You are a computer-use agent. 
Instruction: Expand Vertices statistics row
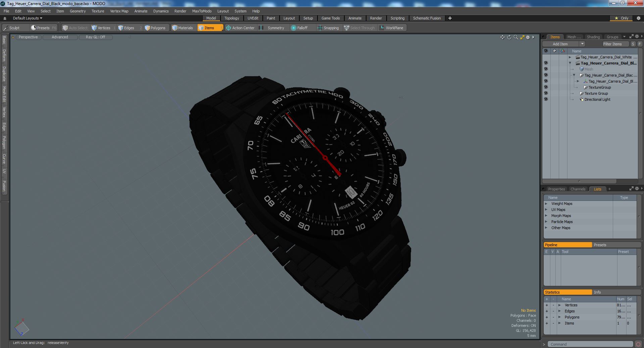pos(559,305)
